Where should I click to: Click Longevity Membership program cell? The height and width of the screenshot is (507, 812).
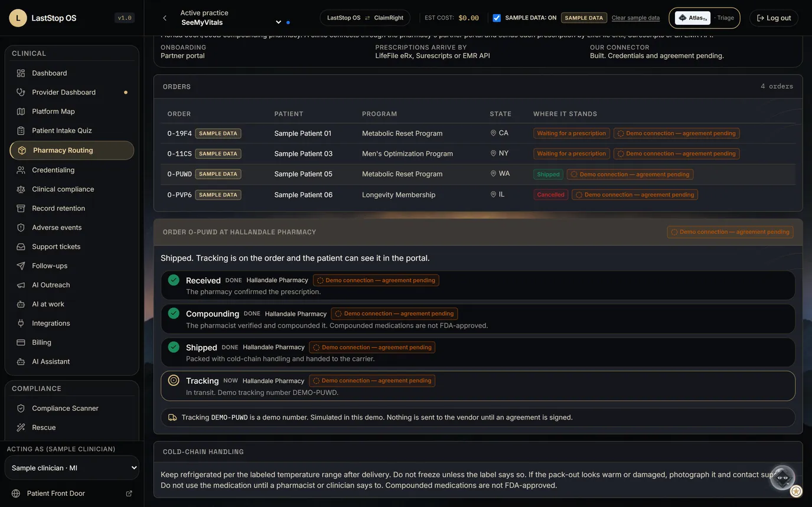[x=399, y=195]
